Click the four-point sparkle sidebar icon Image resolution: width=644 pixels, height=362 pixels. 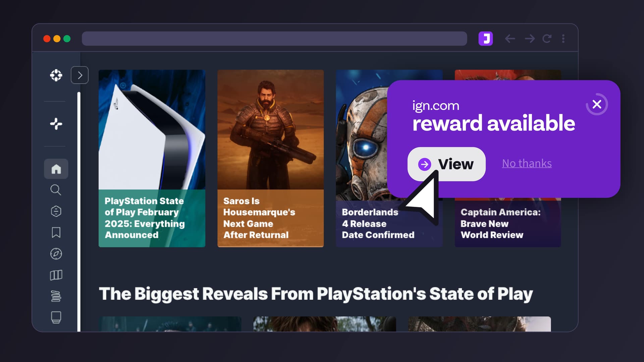pyautogui.click(x=56, y=124)
